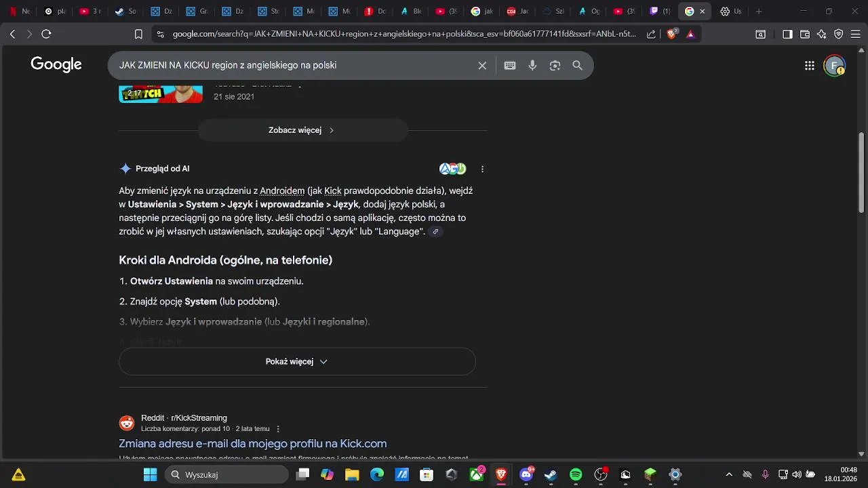The image size is (868, 488).
Task: Click the underlined "Kick" term
Action: (x=333, y=191)
